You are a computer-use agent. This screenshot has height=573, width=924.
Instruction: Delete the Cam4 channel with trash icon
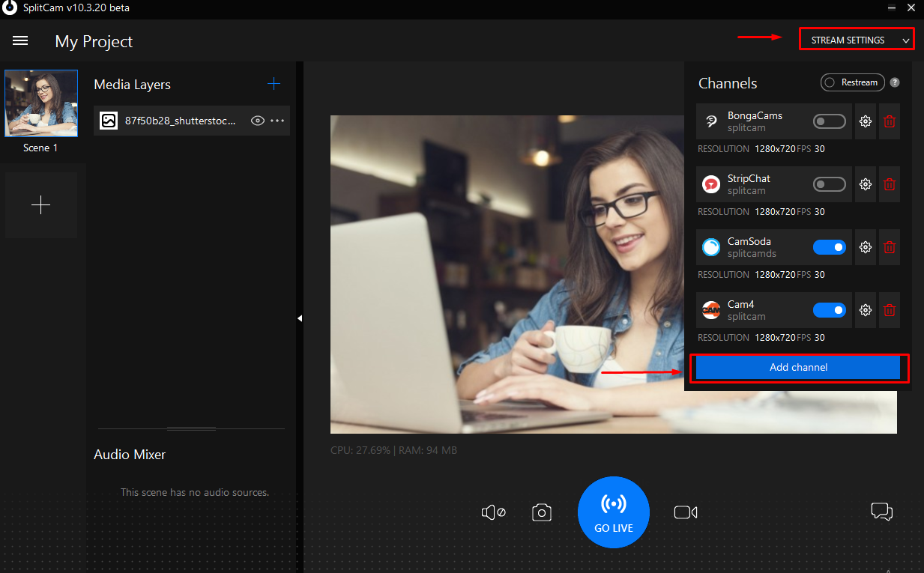click(x=890, y=310)
